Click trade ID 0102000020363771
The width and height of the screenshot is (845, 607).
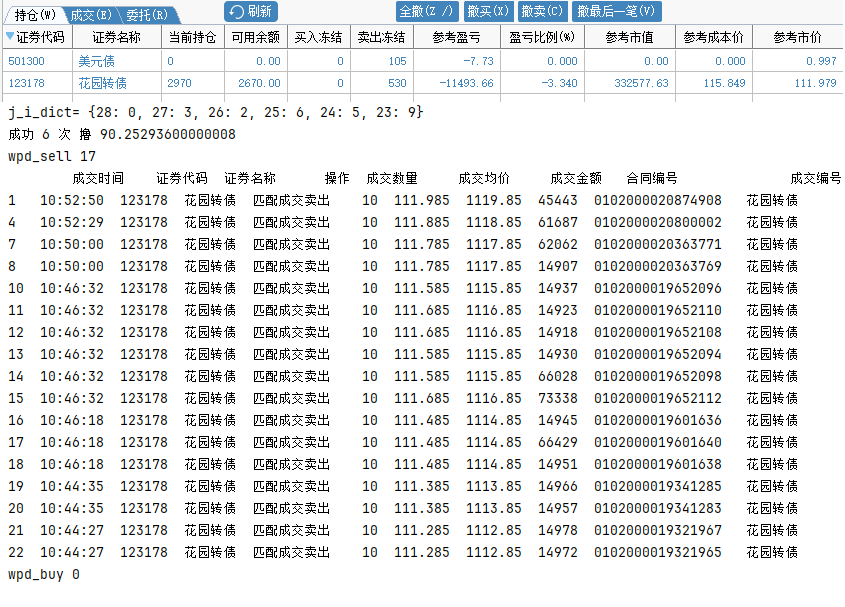click(657, 245)
